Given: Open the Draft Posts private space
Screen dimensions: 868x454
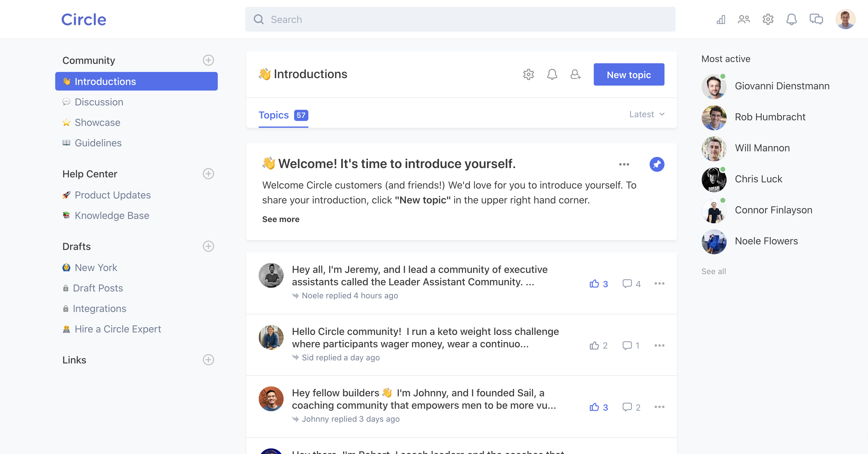Looking at the screenshot, I should [93, 288].
